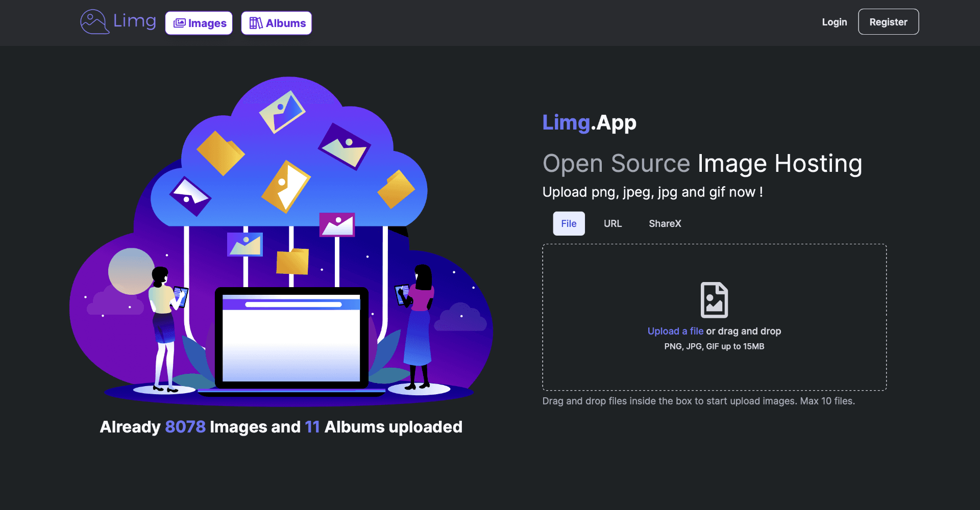Click the 8078 images count
Screen dimensions: 980x510
(x=185, y=427)
